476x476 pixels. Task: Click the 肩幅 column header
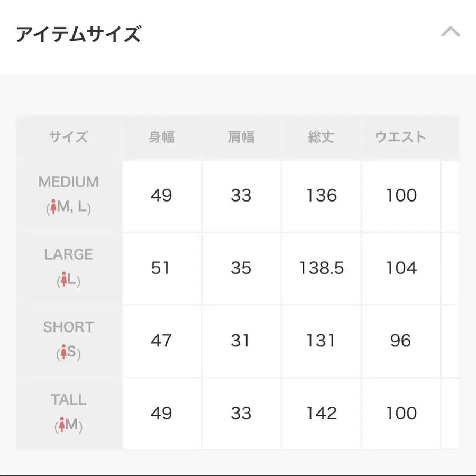pyautogui.click(x=241, y=137)
